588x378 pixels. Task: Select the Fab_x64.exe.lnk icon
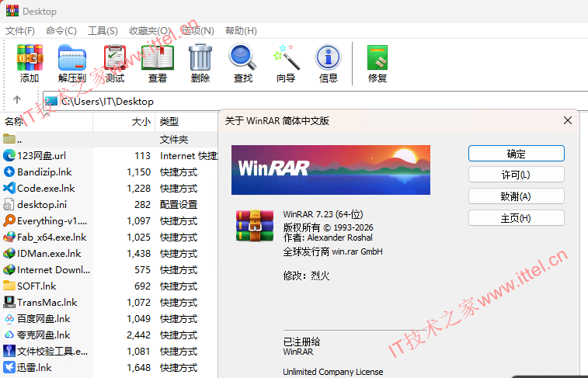pos(9,238)
